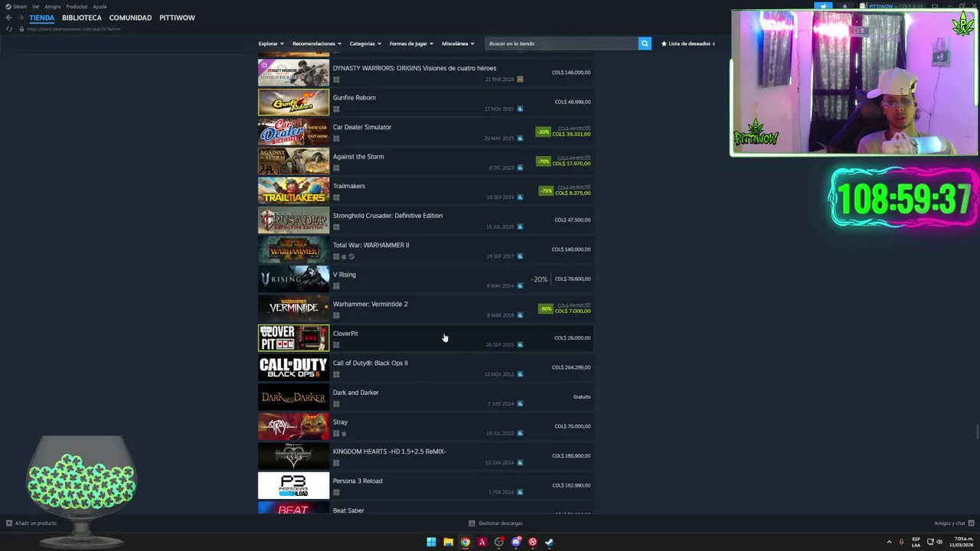Expand the Formas de jugar dropdown
This screenshot has height=551, width=980.
411,44
